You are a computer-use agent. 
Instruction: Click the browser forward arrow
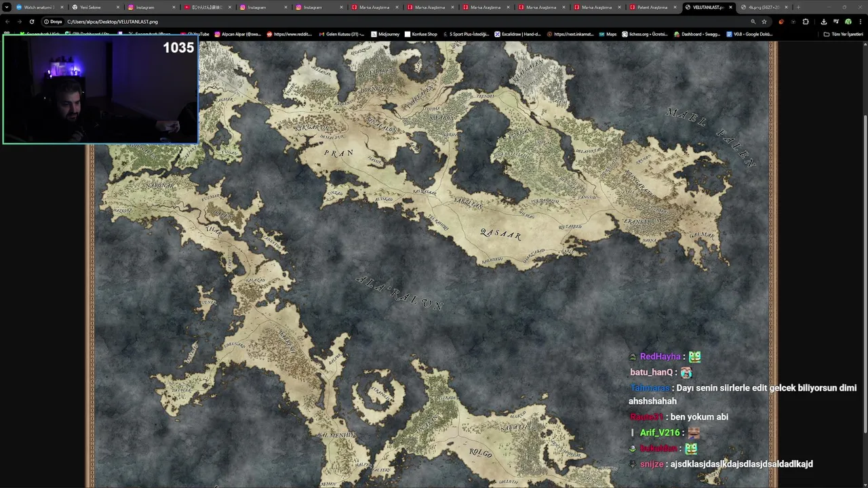19,22
